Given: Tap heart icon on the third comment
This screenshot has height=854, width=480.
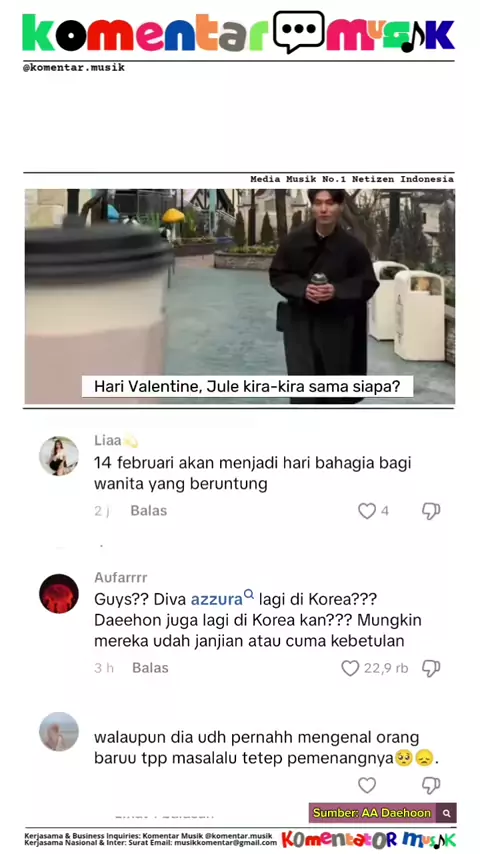Looking at the screenshot, I should pos(367,785).
